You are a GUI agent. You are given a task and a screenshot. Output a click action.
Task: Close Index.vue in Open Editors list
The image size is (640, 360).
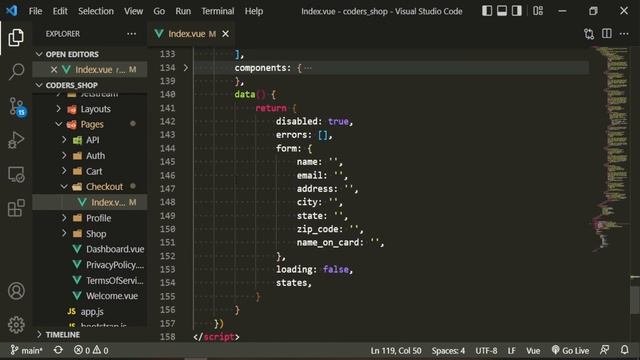pos(54,69)
